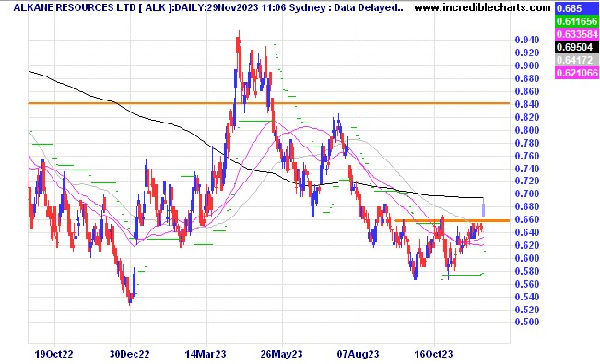Select the magenta 0.621066 indicator label
This screenshot has width=600, height=364.
(576, 73)
